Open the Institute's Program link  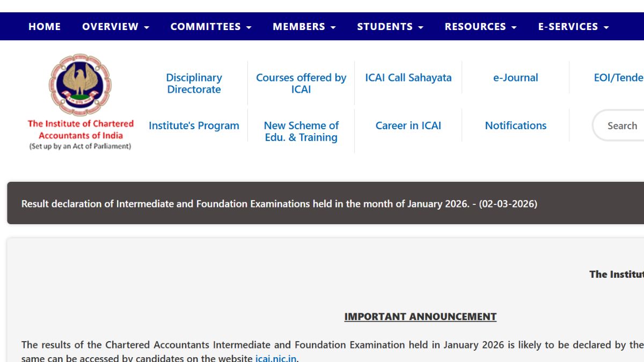(x=194, y=125)
